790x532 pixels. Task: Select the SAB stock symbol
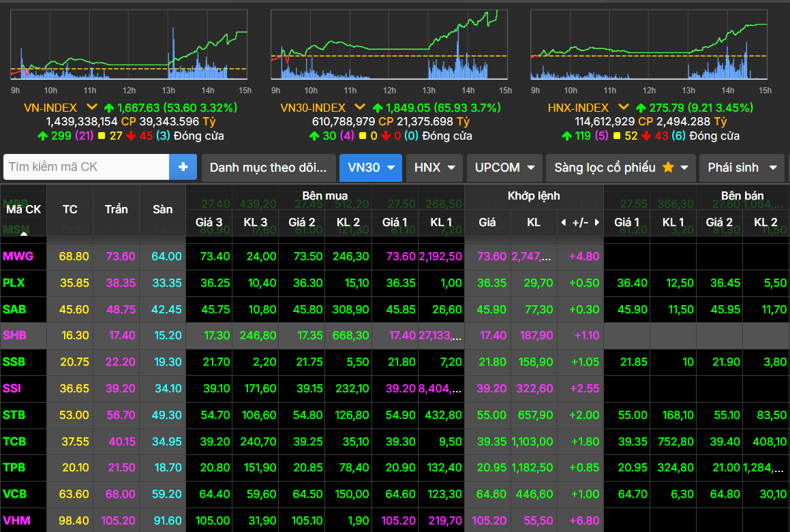click(14, 309)
